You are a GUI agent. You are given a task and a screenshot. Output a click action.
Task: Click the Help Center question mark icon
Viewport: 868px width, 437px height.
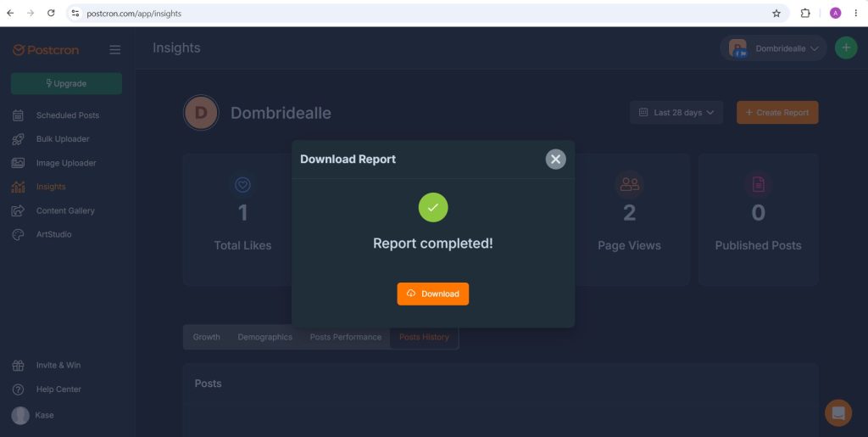coord(19,389)
